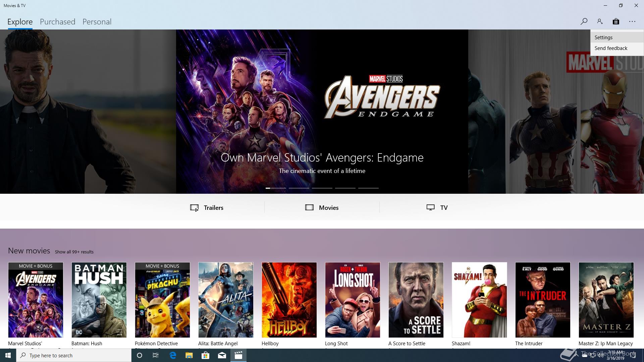This screenshot has width=644, height=362.
Task: Click the Long Shot title text
Action: click(x=336, y=343)
